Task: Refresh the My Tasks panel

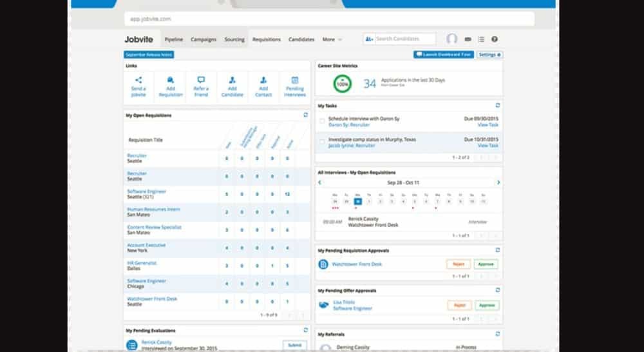Action: pos(497,105)
